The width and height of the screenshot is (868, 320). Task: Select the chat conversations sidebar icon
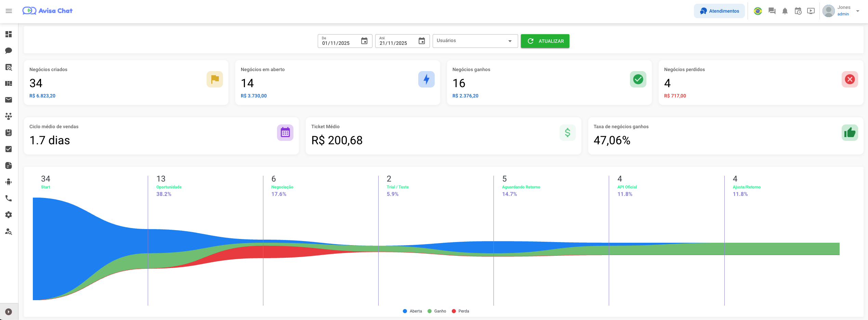9,50
